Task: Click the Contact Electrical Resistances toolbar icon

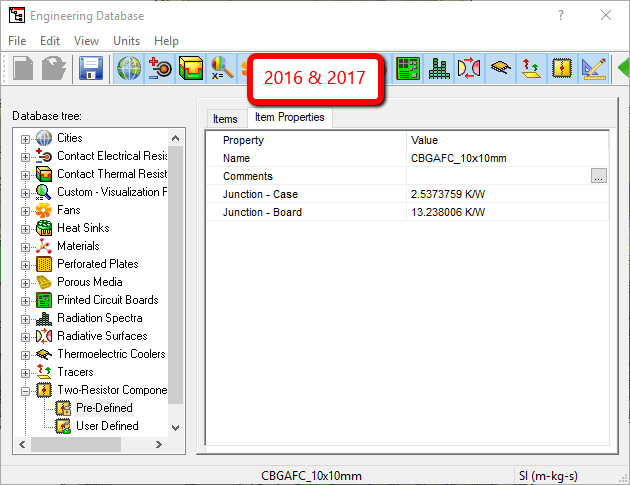Action: (160, 69)
